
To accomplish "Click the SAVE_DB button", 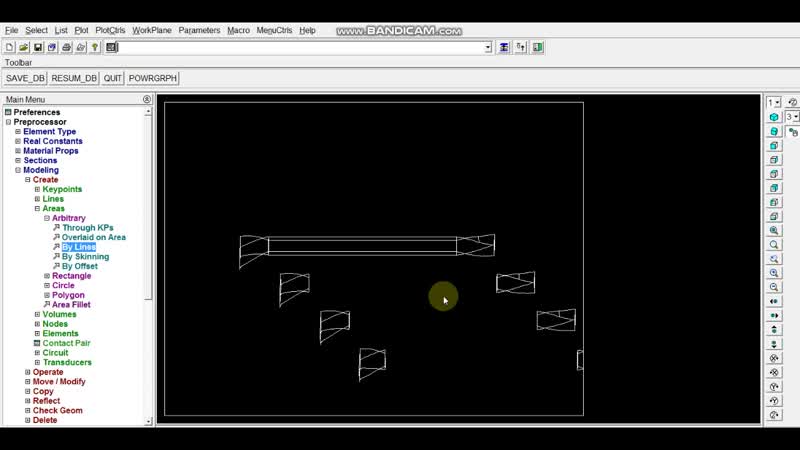I will tap(25, 78).
